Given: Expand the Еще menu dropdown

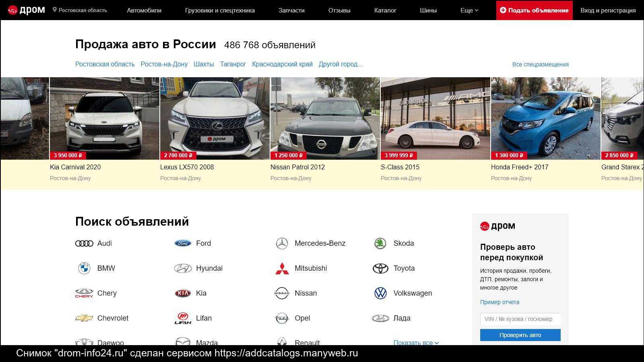Looking at the screenshot, I should (469, 10).
